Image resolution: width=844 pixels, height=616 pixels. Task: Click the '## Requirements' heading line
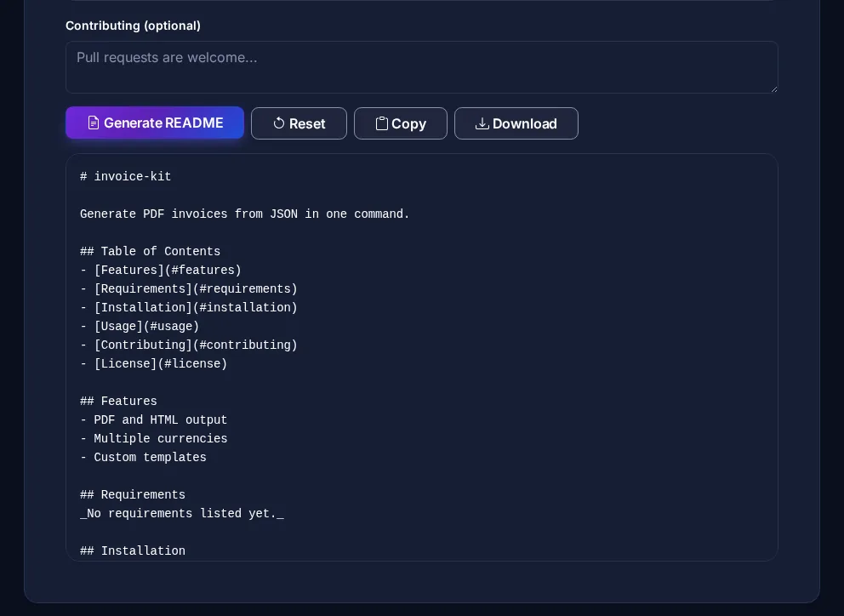133,495
